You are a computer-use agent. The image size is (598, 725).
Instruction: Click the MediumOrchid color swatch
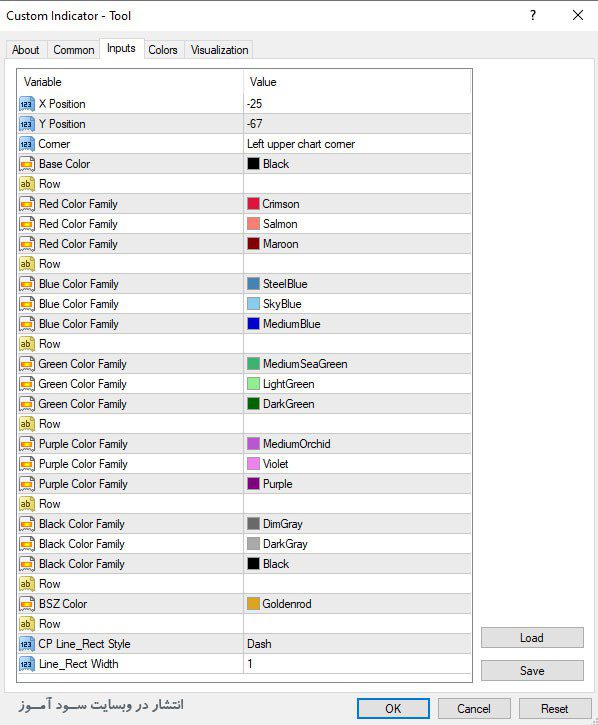(253, 444)
